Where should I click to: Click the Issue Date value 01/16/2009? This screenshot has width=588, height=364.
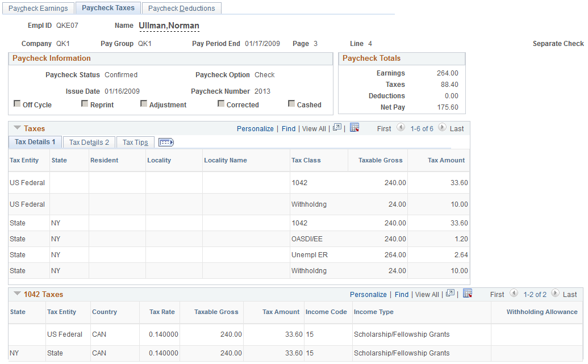[122, 91]
